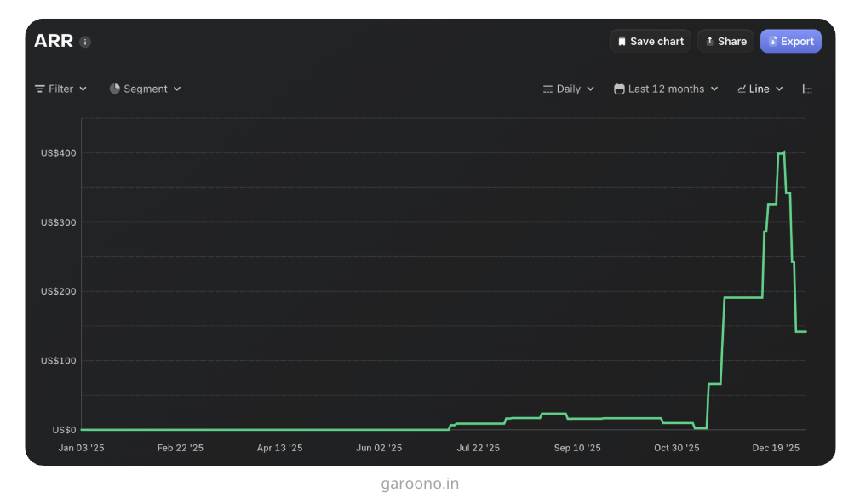Expand the Segment dropdown chevron

click(x=177, y=89)
